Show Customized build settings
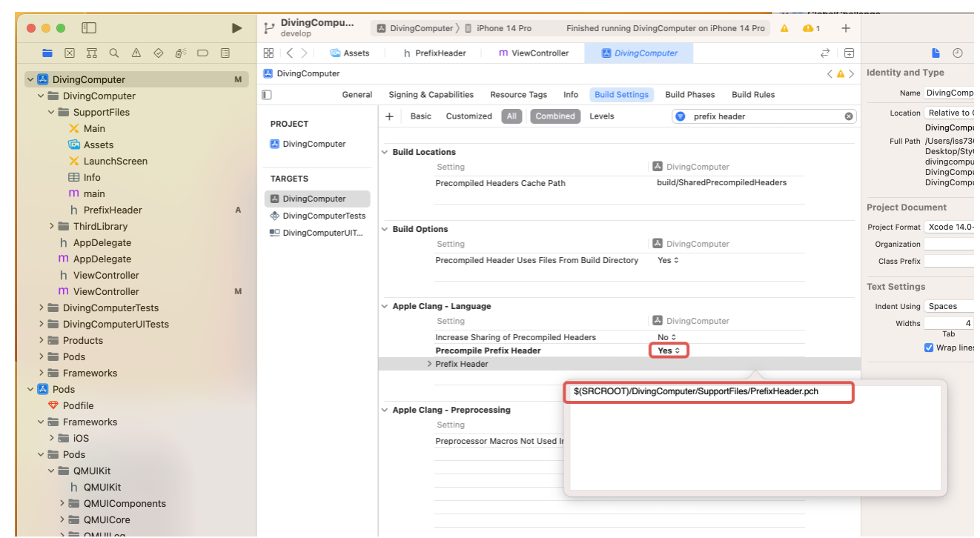The height and width of the screenshot is (538, 980). coord(469,116)
